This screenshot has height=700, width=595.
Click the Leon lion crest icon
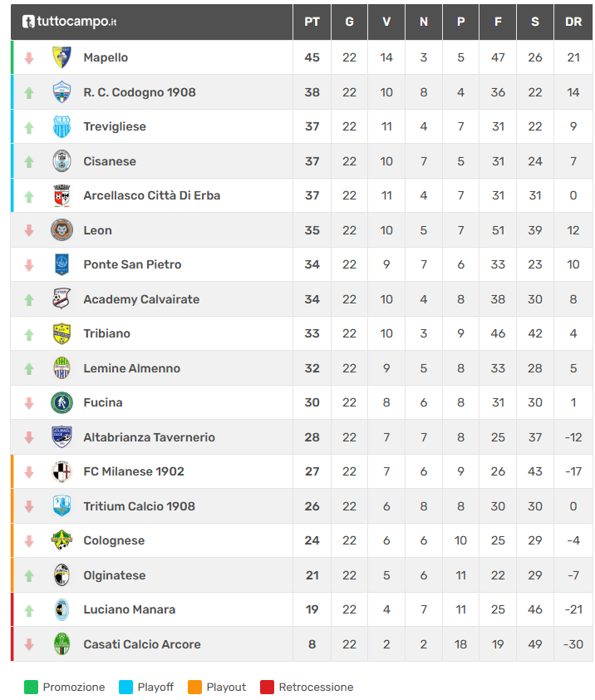click(61, 230)
